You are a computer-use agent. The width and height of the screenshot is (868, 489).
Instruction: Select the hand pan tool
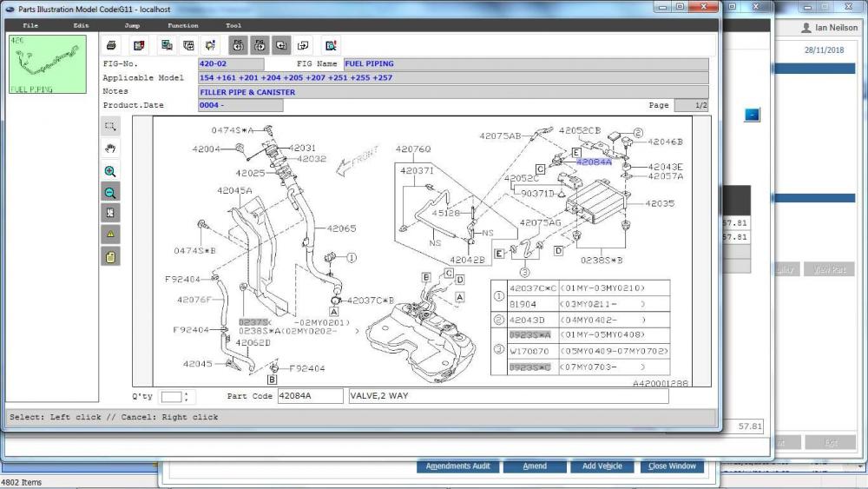(110, 149)
